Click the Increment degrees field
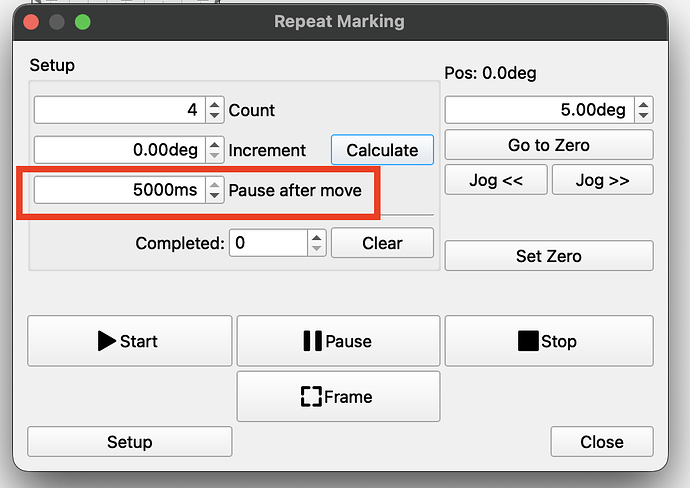The width and height of the screenshot is (690, 488). tap(119, 150)
